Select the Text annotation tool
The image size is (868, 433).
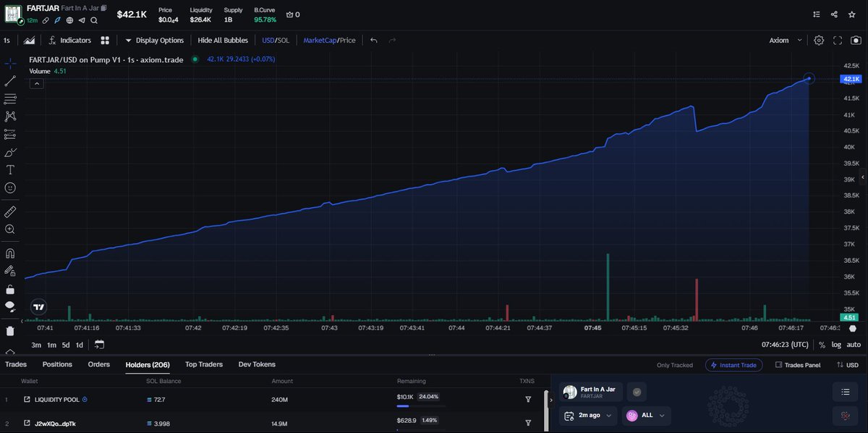click(10, 170)
